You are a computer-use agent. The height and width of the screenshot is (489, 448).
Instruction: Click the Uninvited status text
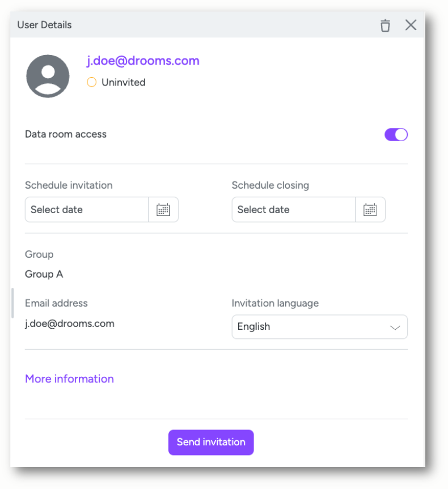coord(123,82)
